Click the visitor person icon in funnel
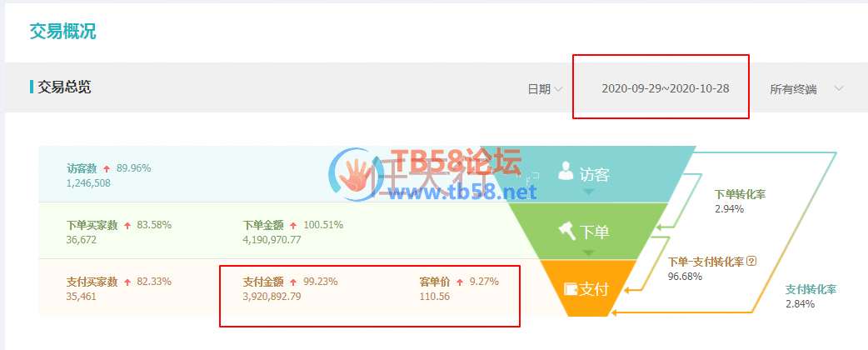Viewport: 868px width, 350px height. click(565, 171)
